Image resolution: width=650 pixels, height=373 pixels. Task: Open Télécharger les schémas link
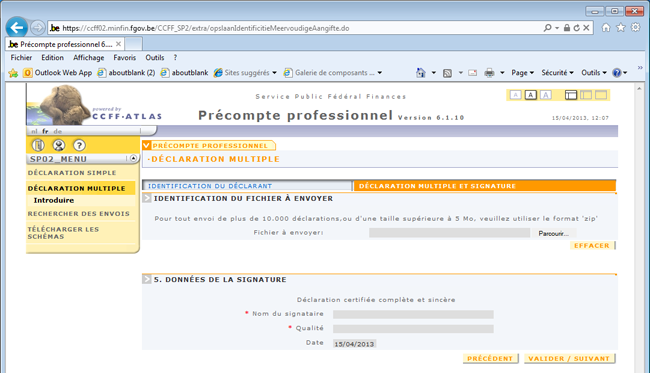(x=63, y=233)
